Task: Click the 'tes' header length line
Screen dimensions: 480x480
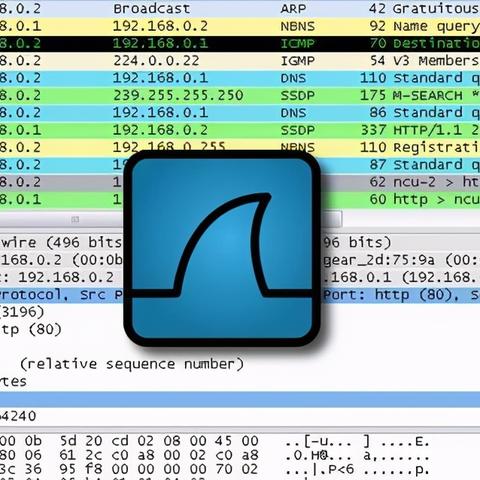Action: 13,381
